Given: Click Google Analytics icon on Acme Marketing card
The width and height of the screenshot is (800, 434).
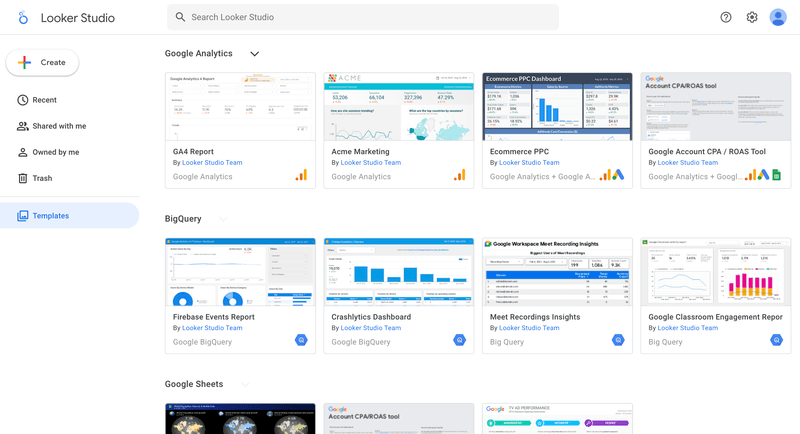Looking at the screenshot, I should point(460,175).
